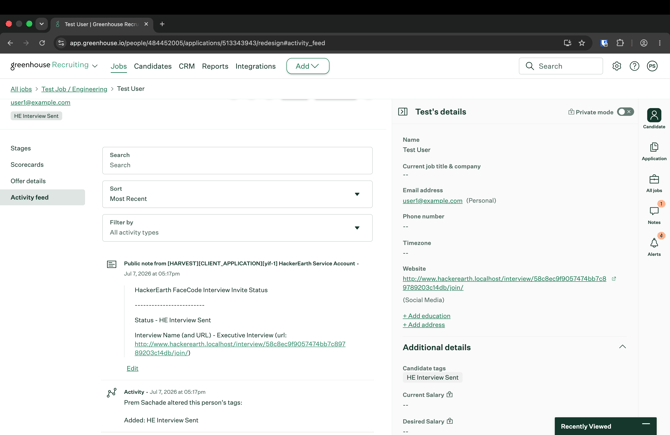Click the browser address bar URL

point(197,43)
